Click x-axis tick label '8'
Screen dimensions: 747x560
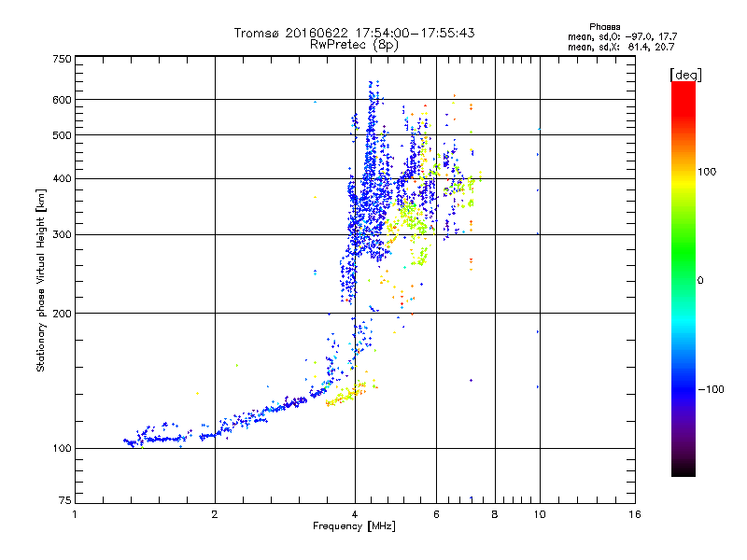[x=495, y=514]
